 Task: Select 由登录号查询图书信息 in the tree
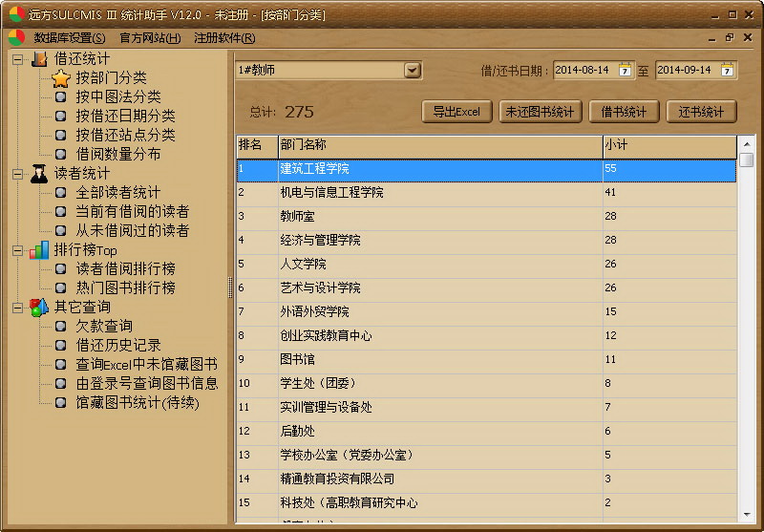point(147,383)
